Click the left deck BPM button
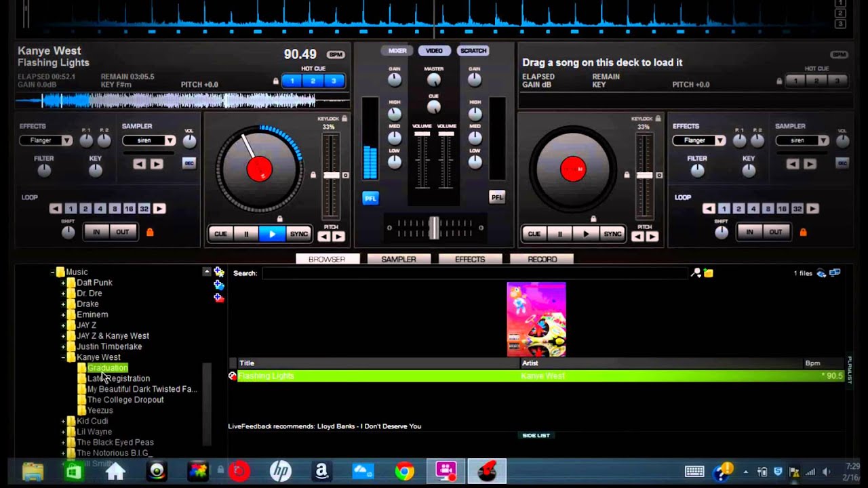The image size is (868, 488). coord(336,54)
